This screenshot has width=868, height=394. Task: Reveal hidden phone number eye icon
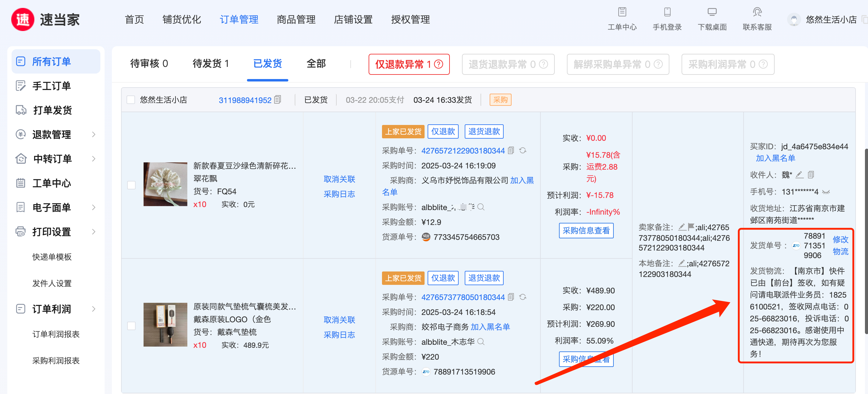pyautogui.click(x=826, y=192)
